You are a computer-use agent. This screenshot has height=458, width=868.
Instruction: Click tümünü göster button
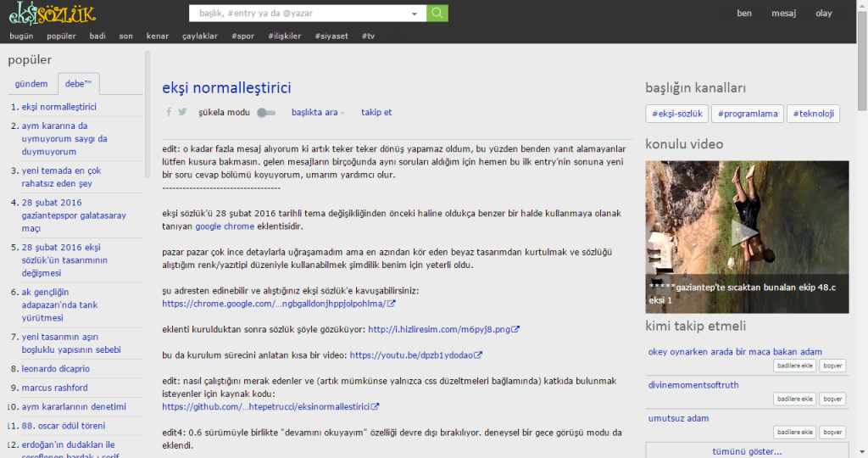coord(747,451)
